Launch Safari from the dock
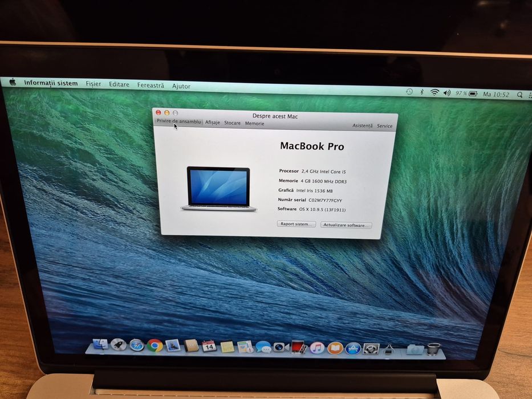 point(137,345)
